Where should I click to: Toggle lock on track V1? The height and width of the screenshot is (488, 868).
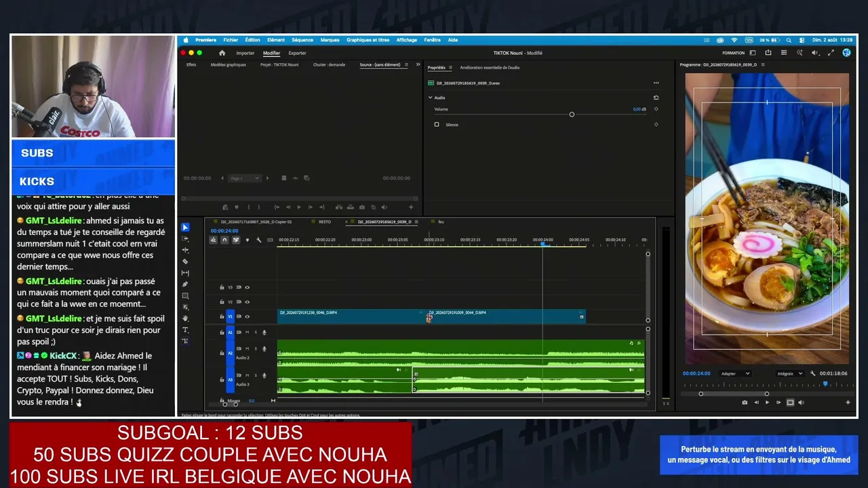[222, 317]
